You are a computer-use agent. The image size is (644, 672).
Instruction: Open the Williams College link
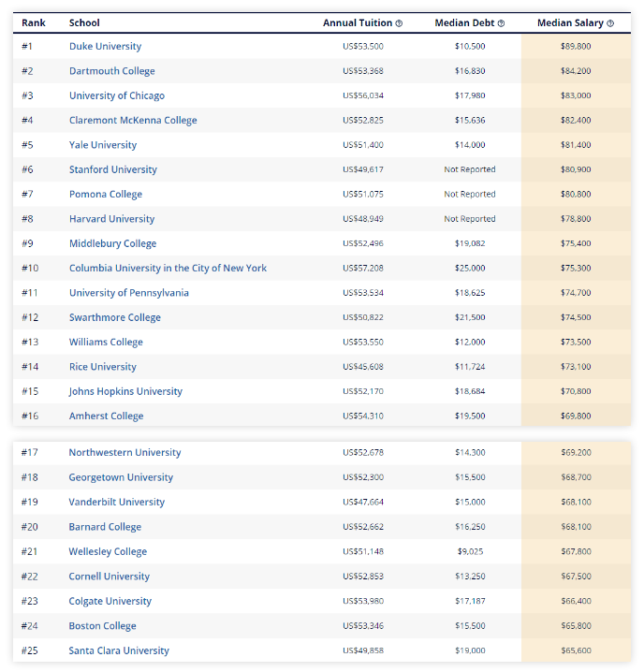[106, 342]
